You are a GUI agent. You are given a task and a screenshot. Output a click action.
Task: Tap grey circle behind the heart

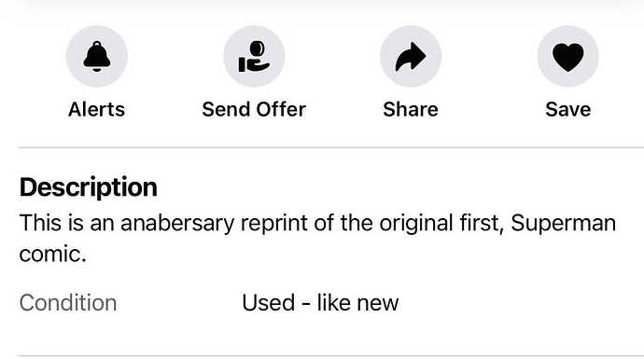click(x=568, y=56)
